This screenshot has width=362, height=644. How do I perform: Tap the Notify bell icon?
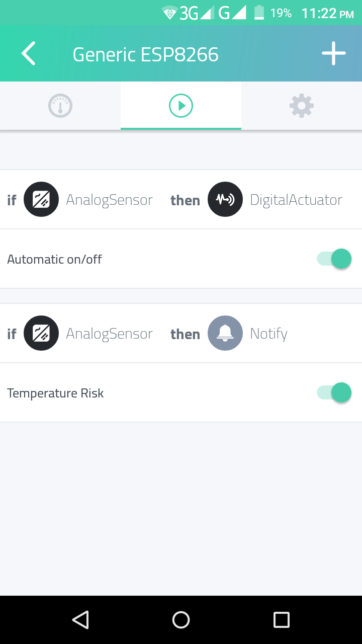(225, 334)
